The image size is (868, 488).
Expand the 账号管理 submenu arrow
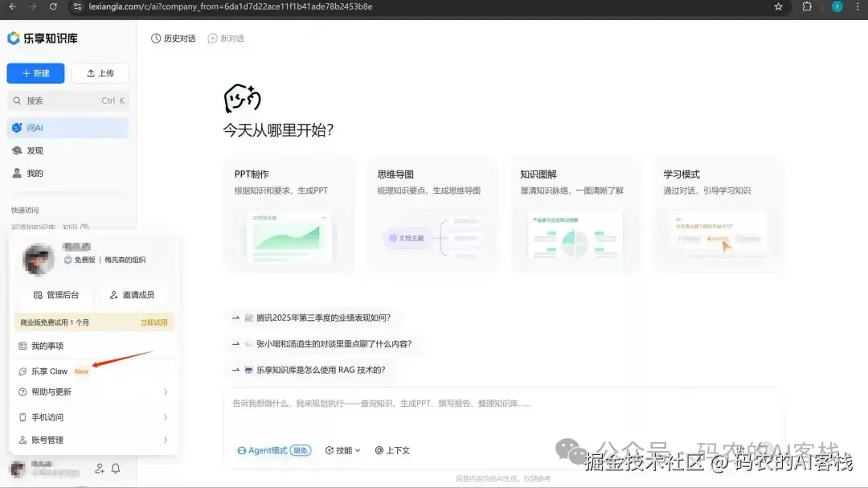[166, 441]
